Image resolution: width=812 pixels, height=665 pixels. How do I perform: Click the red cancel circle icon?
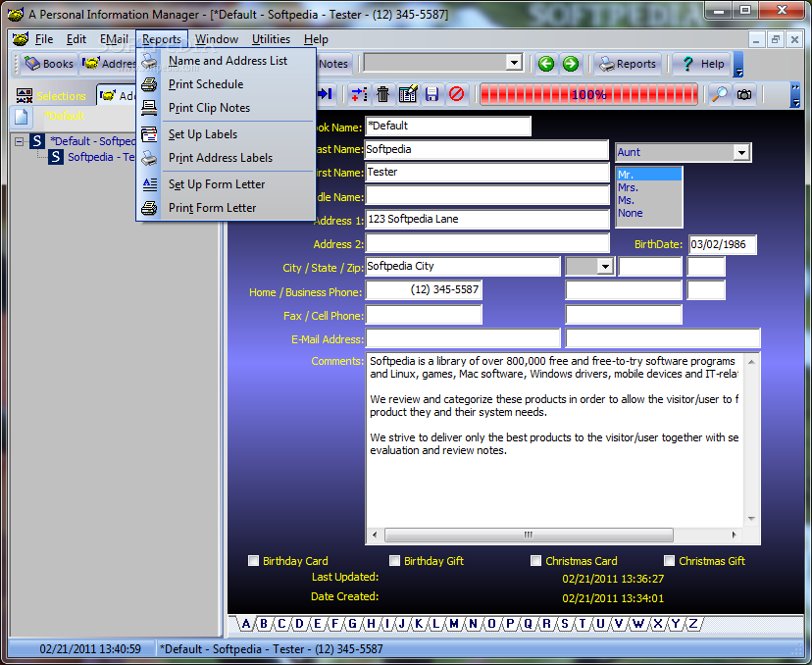[456, 94]
